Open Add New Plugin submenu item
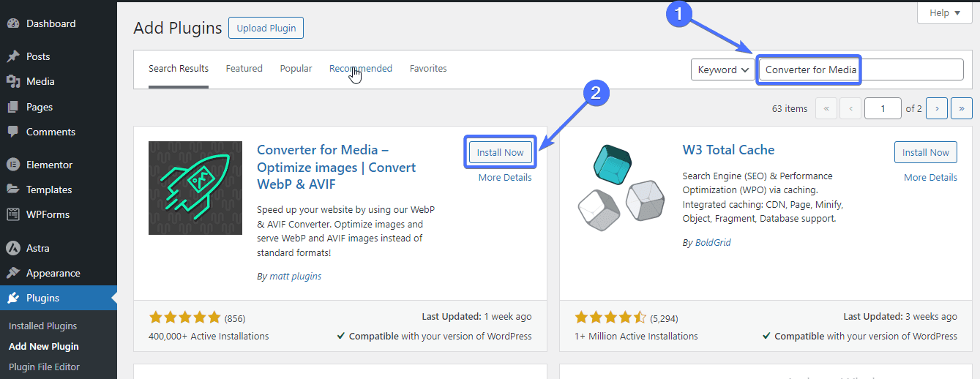This screenshot has height=379, width=980. [x=44, y=346]
